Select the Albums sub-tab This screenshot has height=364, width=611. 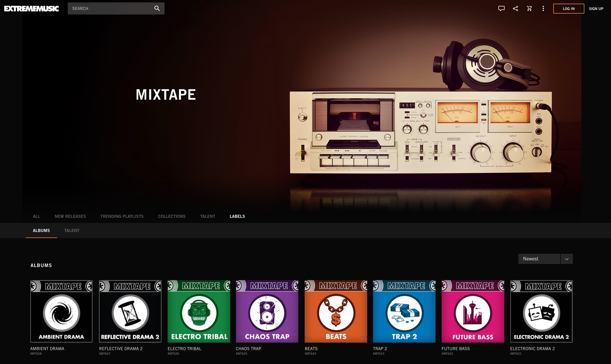click(41, 231)
